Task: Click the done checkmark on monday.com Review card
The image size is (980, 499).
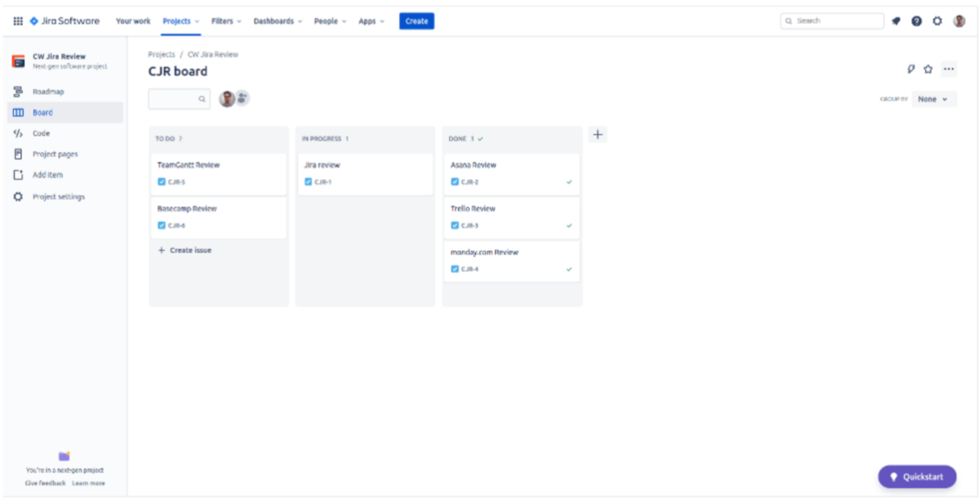Action: (x=569, y=269)
